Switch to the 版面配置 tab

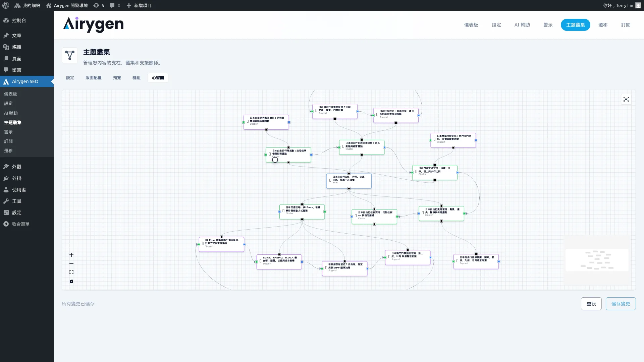pyautogui.click(x=93, y=78)
